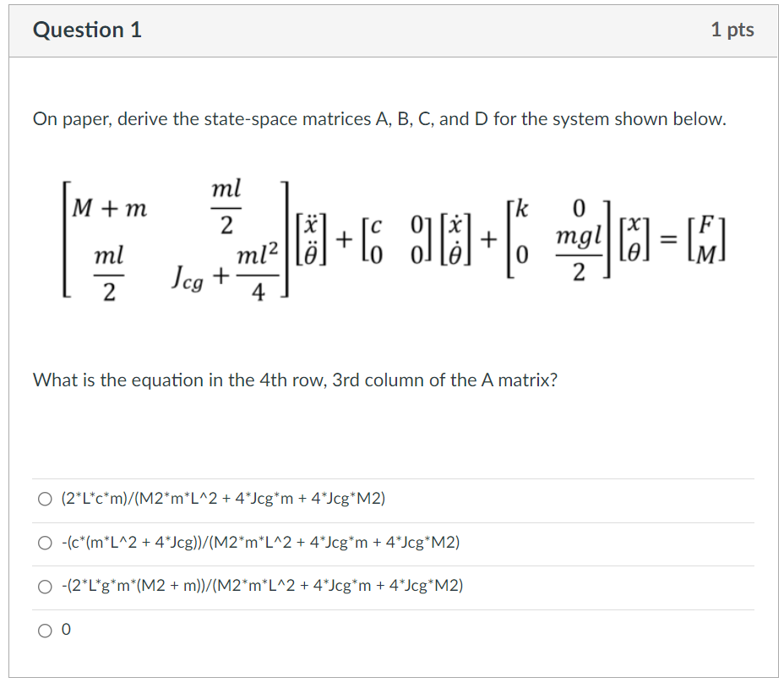784x683 pixels.
Task: Select the -(2*L*g*m*(M2 + m)) answer option
Action: coord(46,585)
